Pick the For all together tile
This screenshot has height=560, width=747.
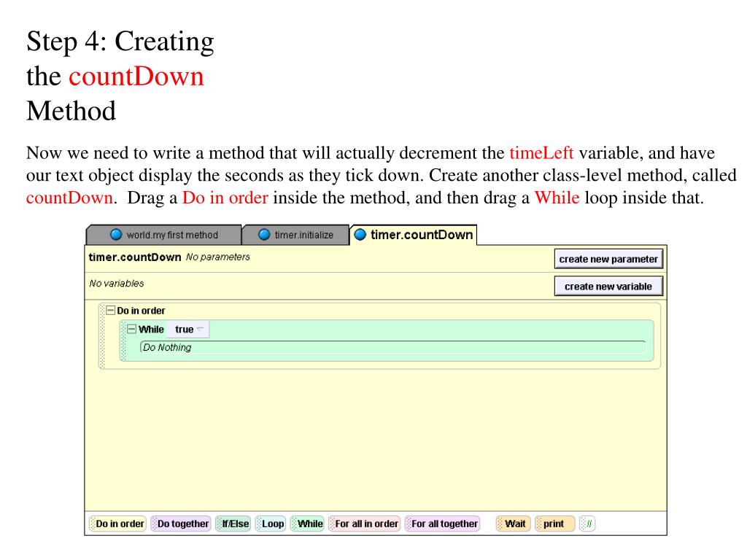point(442,524)
